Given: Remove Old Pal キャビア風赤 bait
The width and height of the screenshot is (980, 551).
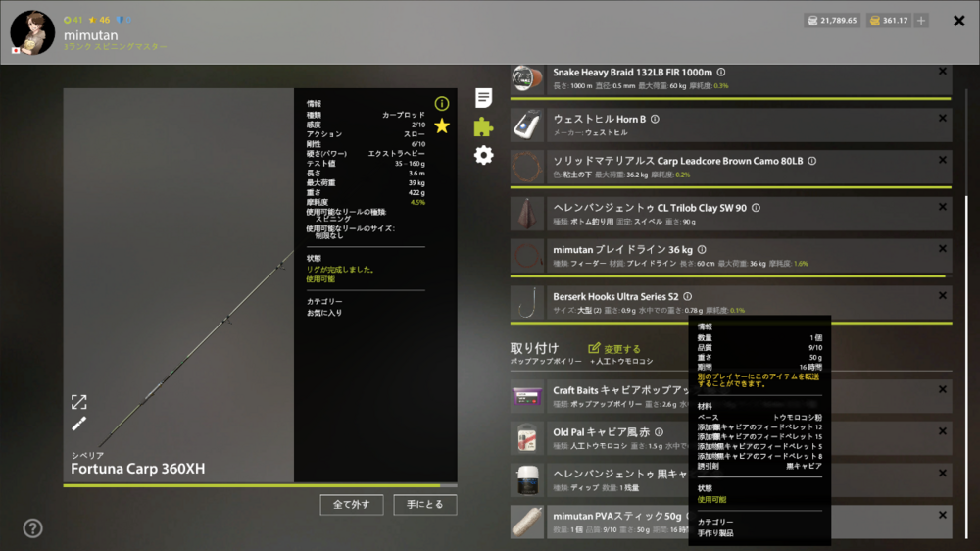Looking at the screenshot, I should click(943, 431).
